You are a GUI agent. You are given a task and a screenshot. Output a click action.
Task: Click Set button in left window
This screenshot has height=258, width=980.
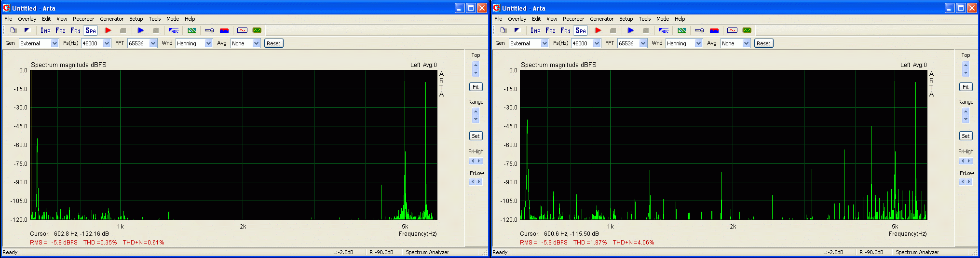point(476,136)
